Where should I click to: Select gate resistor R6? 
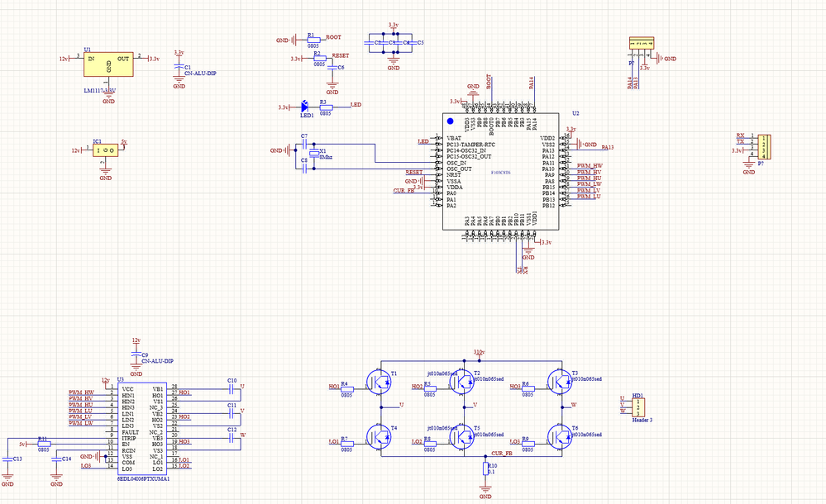528,389
